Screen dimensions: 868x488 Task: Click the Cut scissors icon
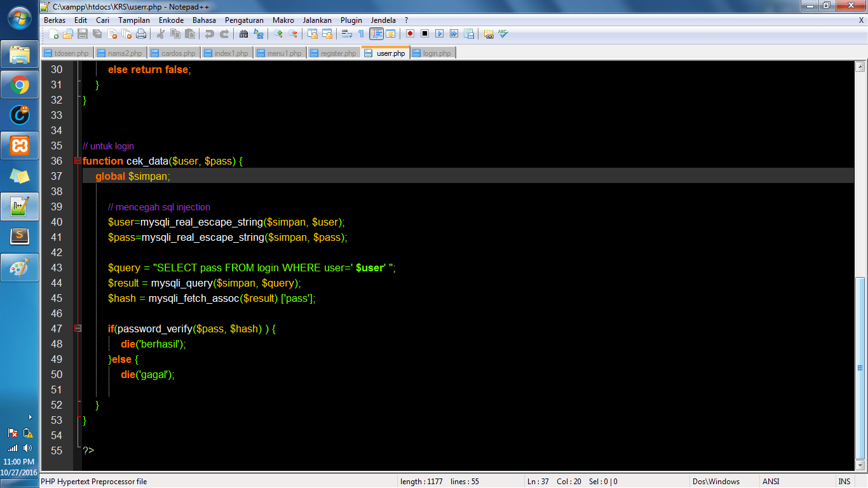pyautogui.click(x=161, y=34)
